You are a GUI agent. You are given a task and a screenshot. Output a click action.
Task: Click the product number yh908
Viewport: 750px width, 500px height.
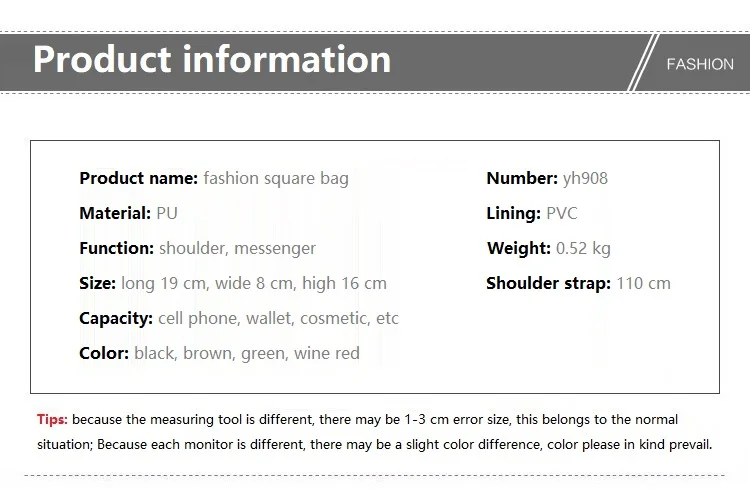coord(585,178)
